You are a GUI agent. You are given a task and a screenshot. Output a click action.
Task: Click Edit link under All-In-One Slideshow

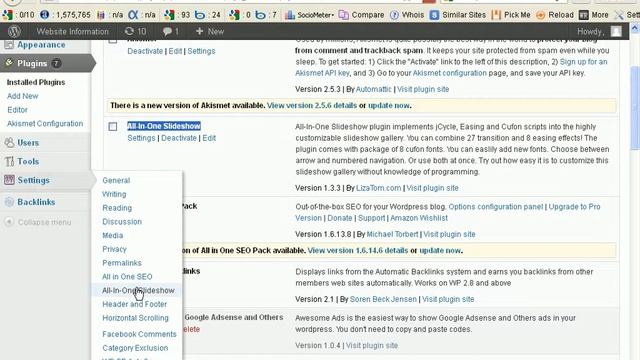point(209,138)
